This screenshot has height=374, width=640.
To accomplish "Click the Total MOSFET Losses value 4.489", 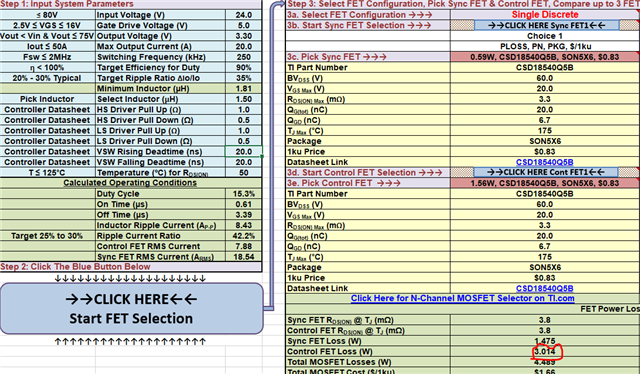I will pos(545,362).
